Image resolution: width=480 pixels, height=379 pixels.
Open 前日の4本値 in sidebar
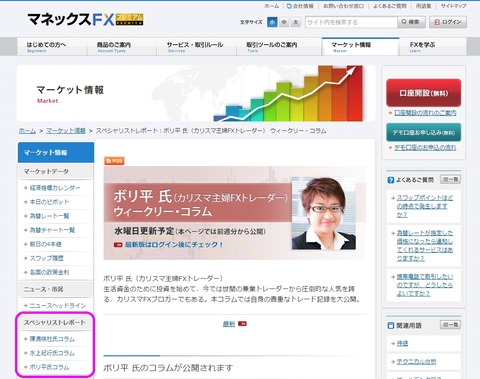46,244
